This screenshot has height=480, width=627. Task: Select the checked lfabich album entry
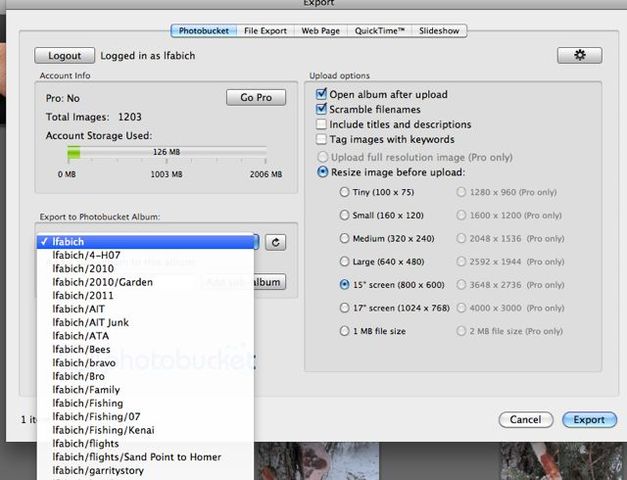pos(146,242)
